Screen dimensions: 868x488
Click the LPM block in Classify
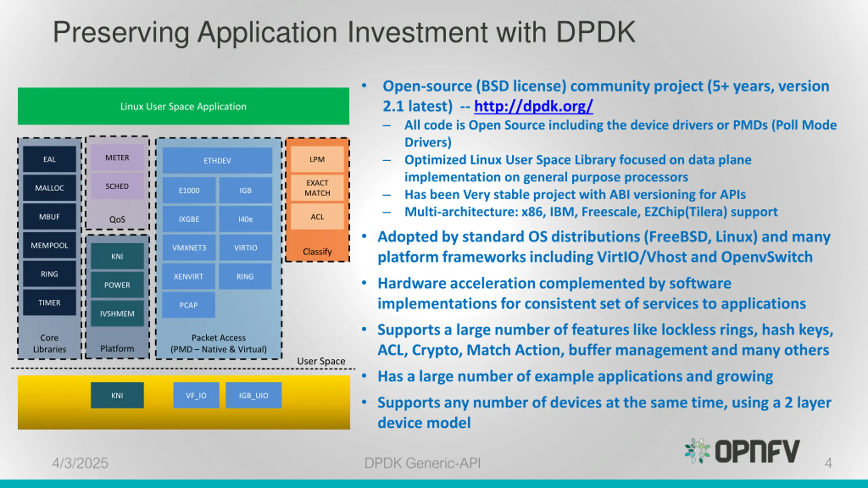[317, 159]
